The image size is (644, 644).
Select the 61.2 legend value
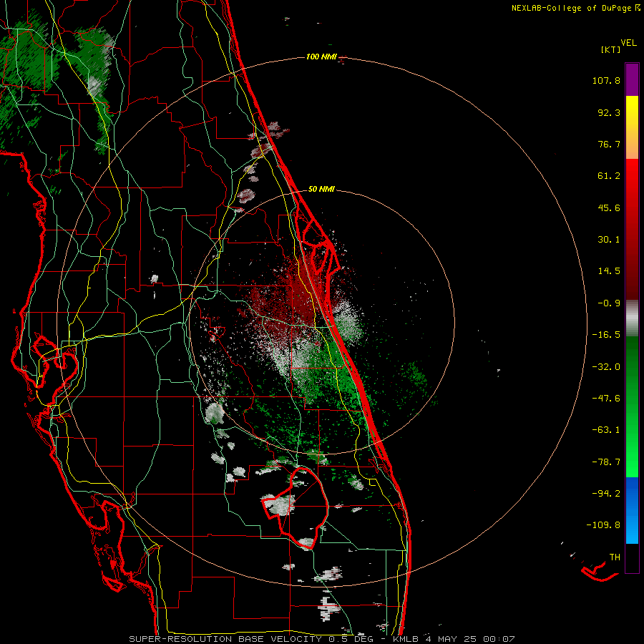click(609, 176)
